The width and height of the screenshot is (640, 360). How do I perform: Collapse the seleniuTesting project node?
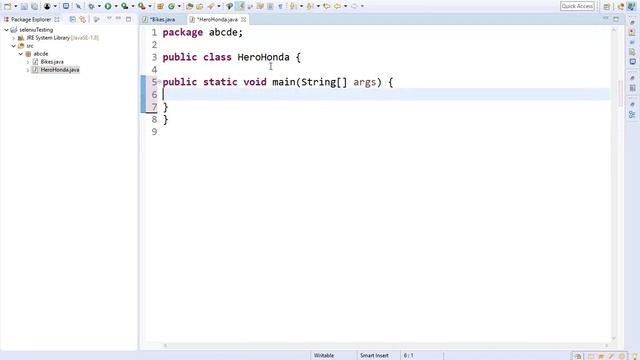coord(6,30)
